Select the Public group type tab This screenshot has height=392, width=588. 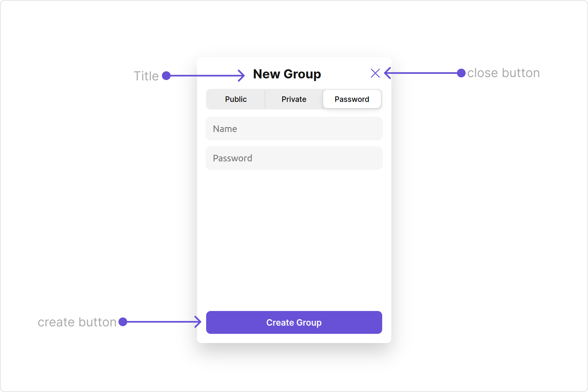click(x=236, y=99)
